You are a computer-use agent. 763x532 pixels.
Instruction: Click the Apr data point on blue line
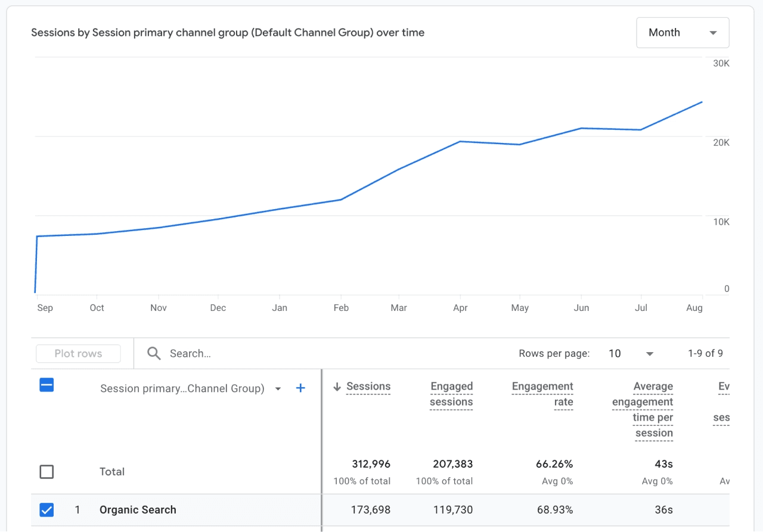pyautogui.click(x=460, y=141)
